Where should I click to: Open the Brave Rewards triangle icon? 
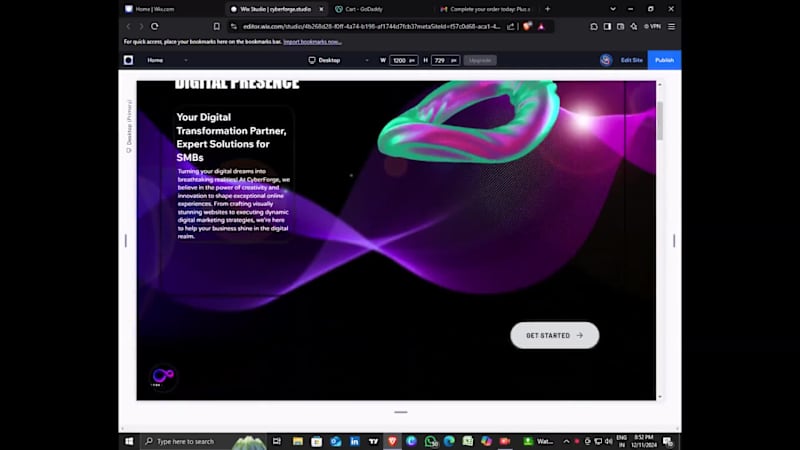(x=541, y=27)
